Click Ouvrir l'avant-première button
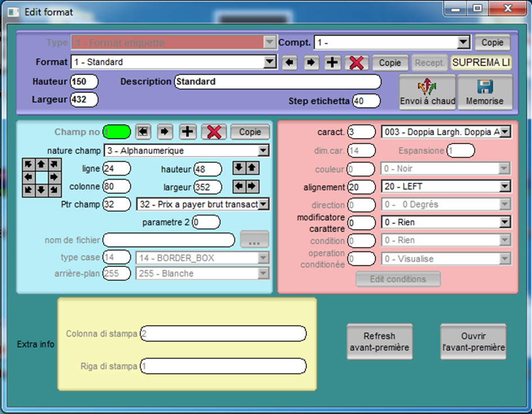The width and height of the screenshot is (532, 414). click(473, 341)
